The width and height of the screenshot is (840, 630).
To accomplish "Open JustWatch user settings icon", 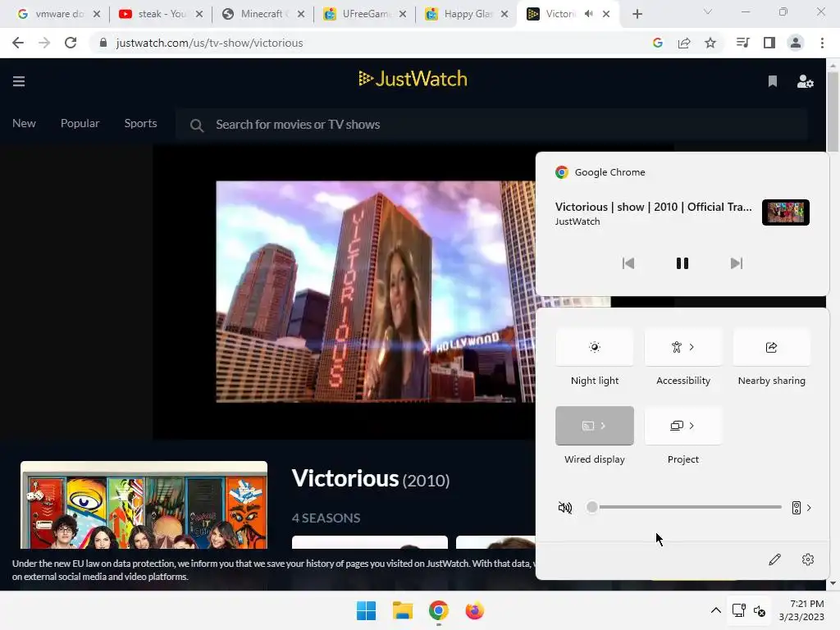I will tap(806, 81).
